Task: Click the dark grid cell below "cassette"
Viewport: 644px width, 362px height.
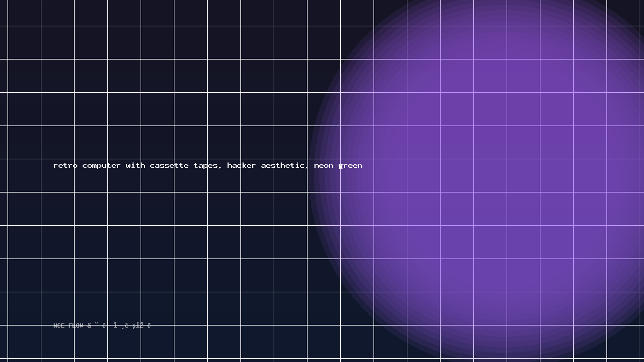Action: tap(157, 209)
